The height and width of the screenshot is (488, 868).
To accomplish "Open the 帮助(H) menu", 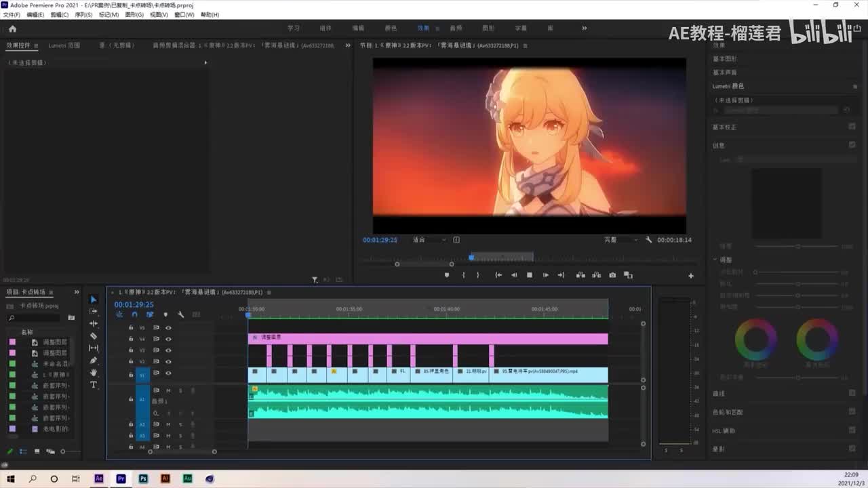I will (x=210, y=14).
